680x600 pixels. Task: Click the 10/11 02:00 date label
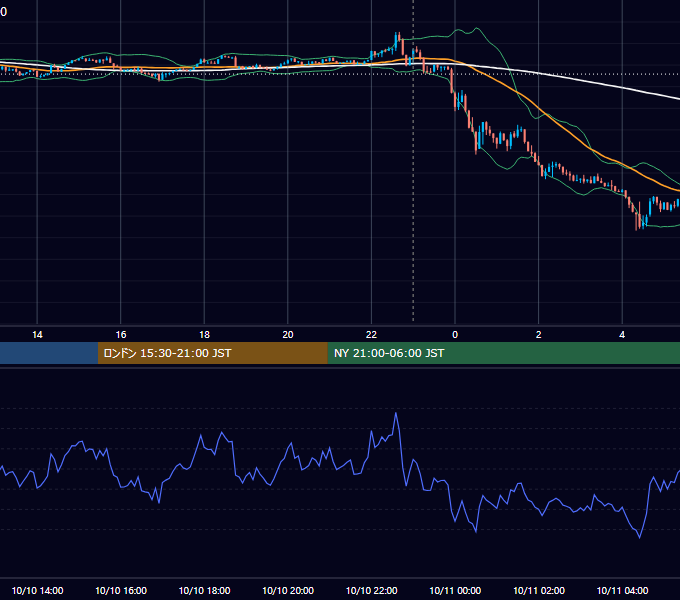pyautogui.click(x=539, y=590)
